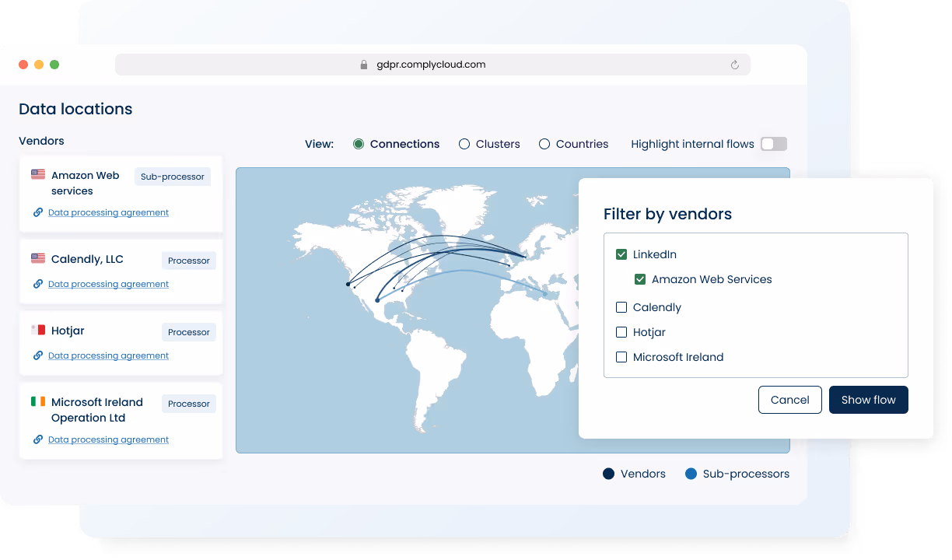Open Amazon Web services data processing agreement
952x560 pixels.
(x=108, y=212)
